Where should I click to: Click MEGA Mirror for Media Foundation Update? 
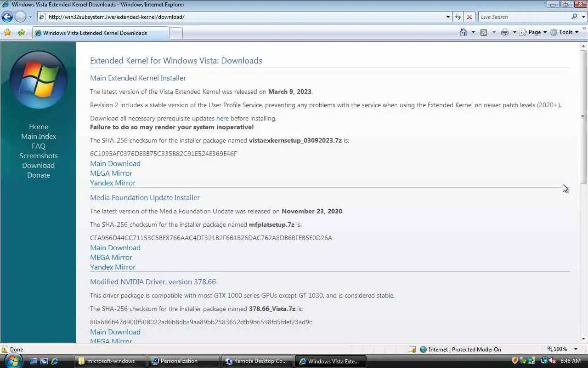pos(111,258)
